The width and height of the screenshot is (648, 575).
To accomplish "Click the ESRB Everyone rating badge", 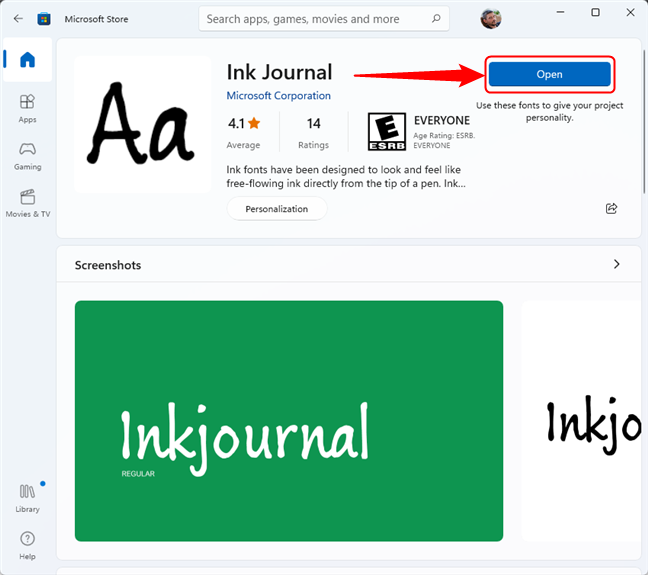I will [x=387, y=131].
